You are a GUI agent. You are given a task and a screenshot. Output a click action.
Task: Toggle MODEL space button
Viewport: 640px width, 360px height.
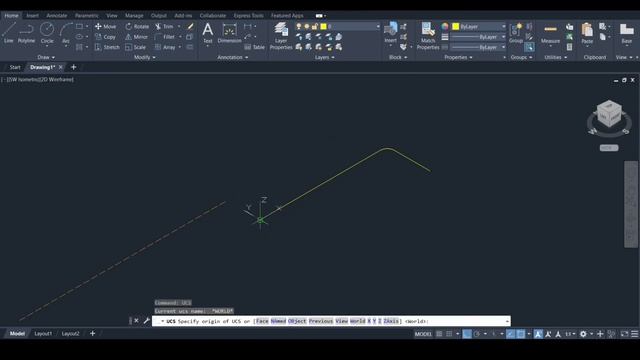click(423, 334)
